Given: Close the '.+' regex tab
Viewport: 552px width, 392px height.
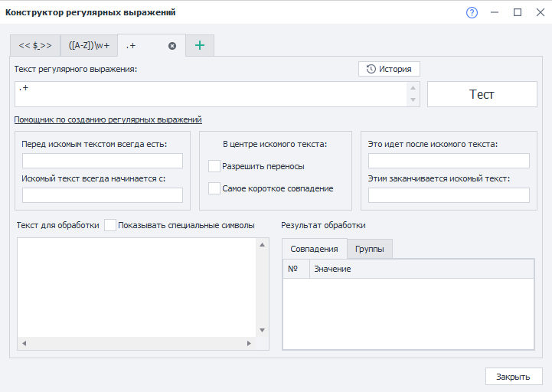Looking at the screenshot, I should (172, 46).
